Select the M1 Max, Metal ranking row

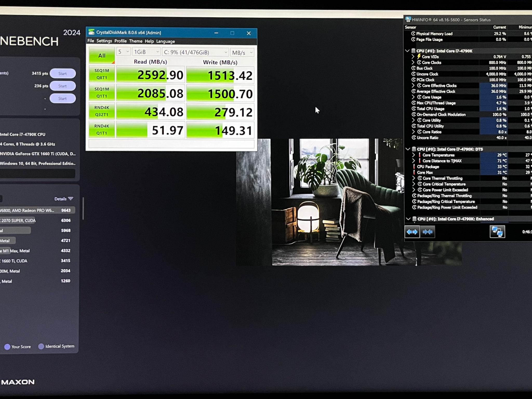[x=37, y=251]
